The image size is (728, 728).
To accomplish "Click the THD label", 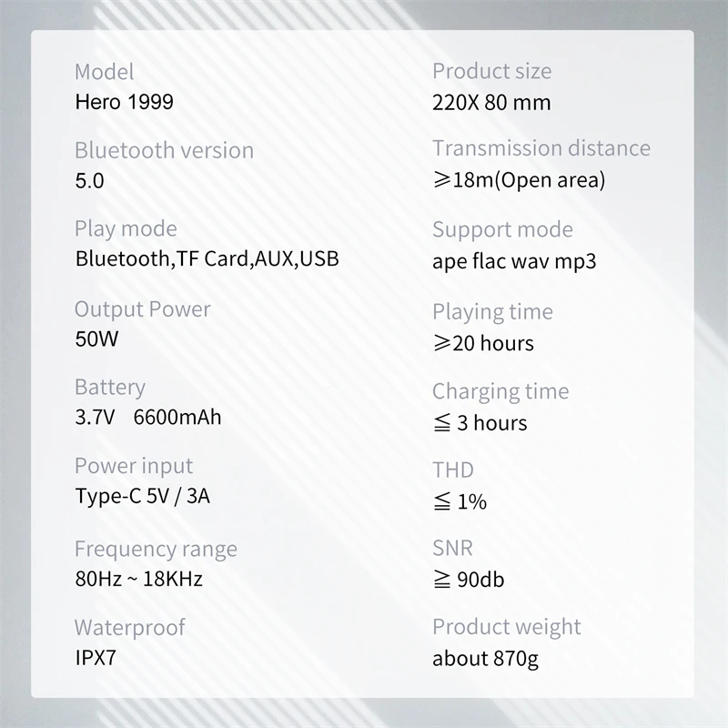I will pyautogui.click(x=453, y=470).
